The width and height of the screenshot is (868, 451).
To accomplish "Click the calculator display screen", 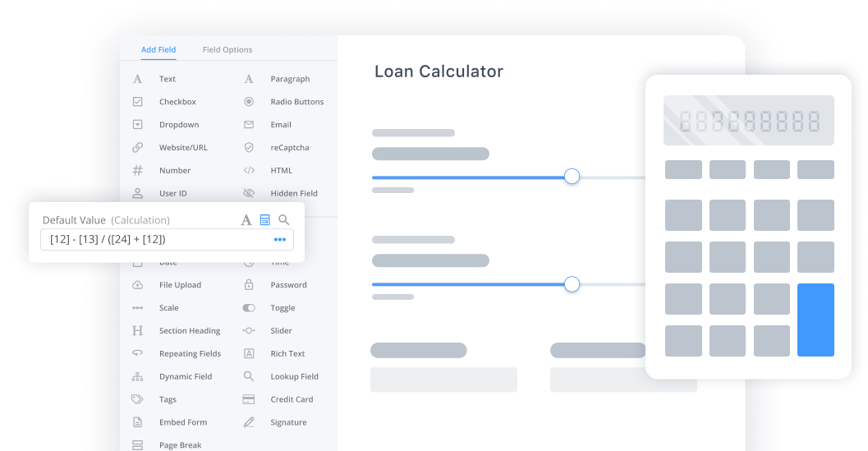I will [748, 120].
